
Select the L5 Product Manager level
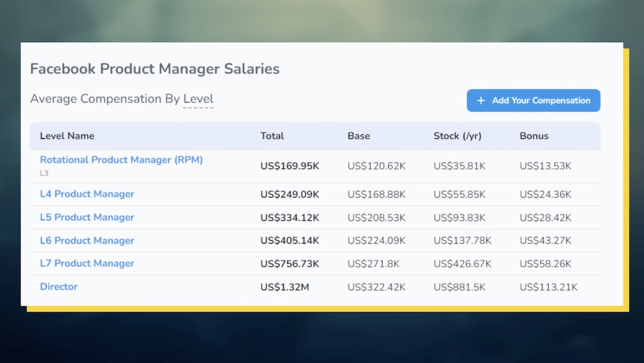87,217
